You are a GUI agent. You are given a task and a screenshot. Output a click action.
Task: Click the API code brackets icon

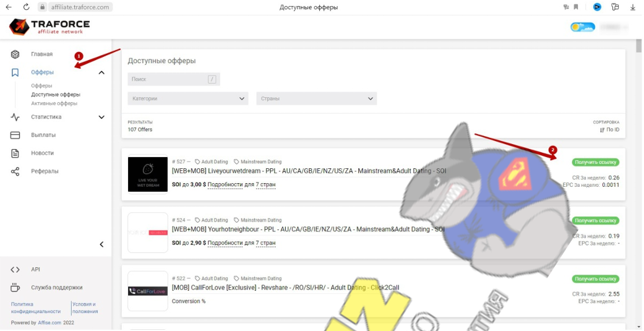pos(15,270)
